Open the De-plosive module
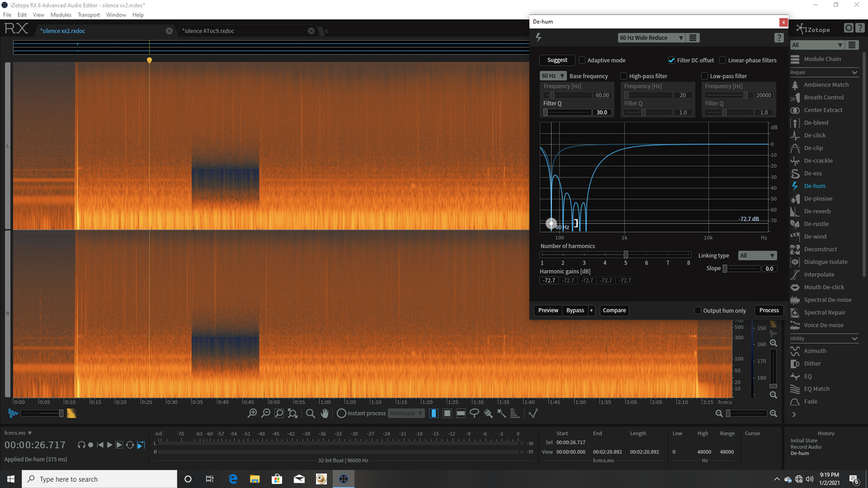 pyautogui.click(x=812, y=199)
